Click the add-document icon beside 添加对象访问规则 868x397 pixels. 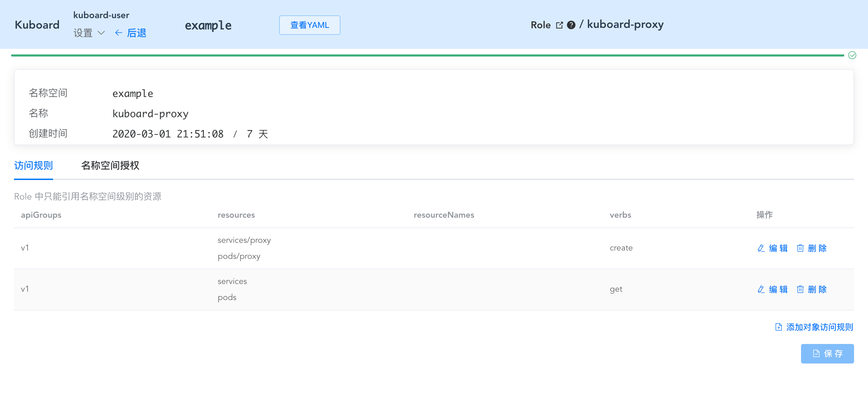coord(779,327)
